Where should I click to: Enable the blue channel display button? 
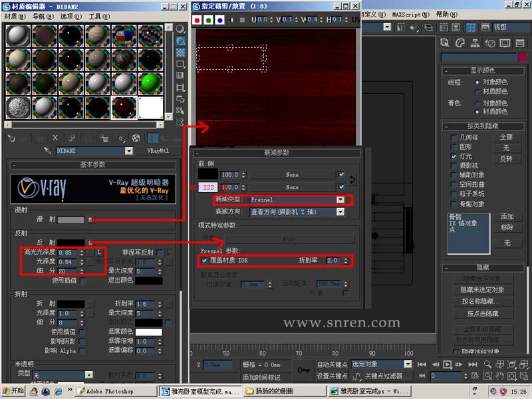click(x=219, y=21)
